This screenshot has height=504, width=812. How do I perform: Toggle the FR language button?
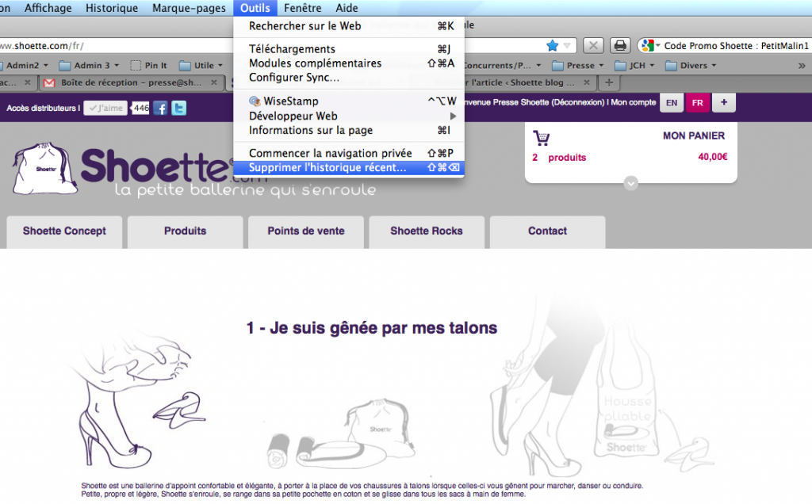(697, 102)
